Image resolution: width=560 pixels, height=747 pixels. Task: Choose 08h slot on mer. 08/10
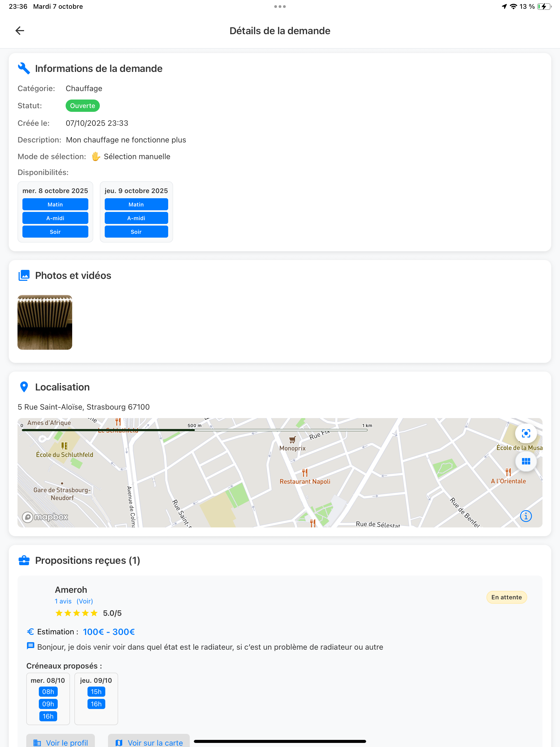pos(48,692)
